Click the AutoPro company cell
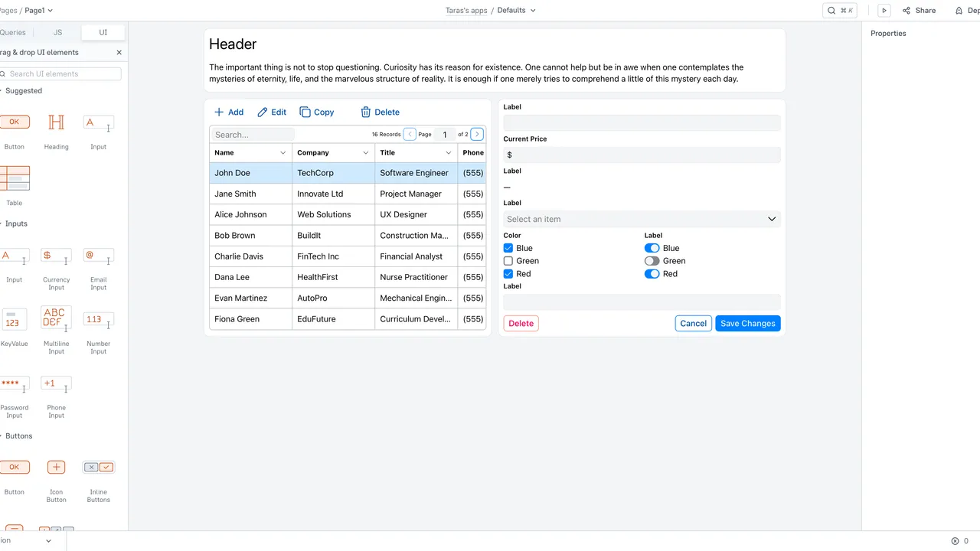980x551 pixels. (x=334, y=298)
